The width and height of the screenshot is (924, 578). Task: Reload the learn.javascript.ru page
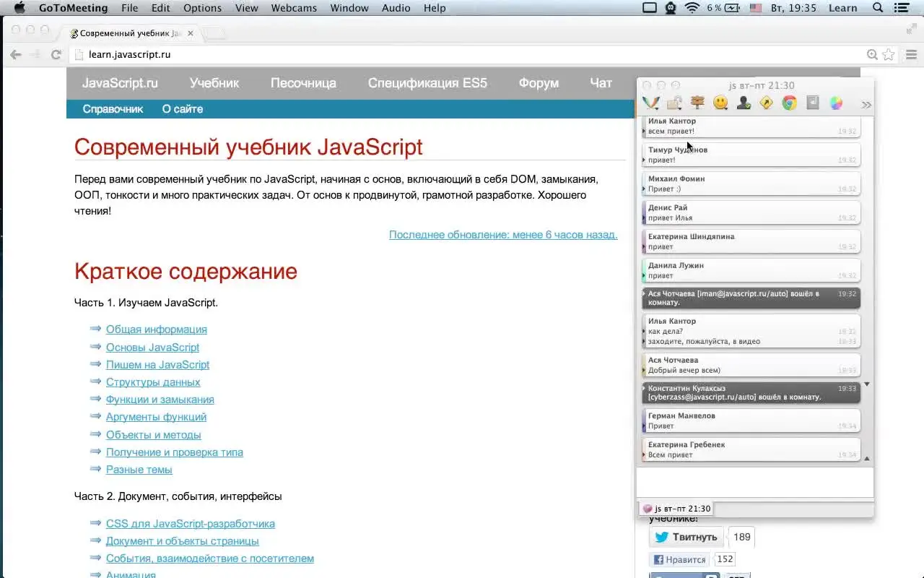(x=56, y=54)
